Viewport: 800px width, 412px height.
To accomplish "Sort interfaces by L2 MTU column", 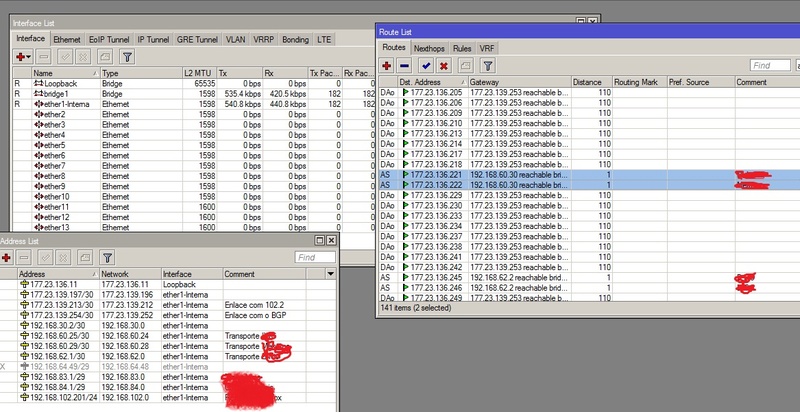I will [199, 73].
